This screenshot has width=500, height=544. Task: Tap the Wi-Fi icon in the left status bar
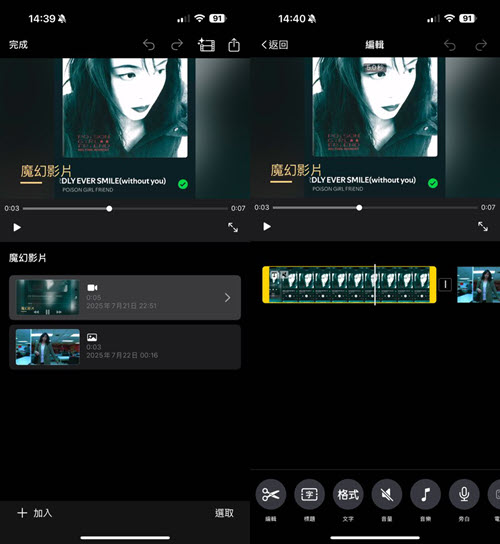[200, 18]
